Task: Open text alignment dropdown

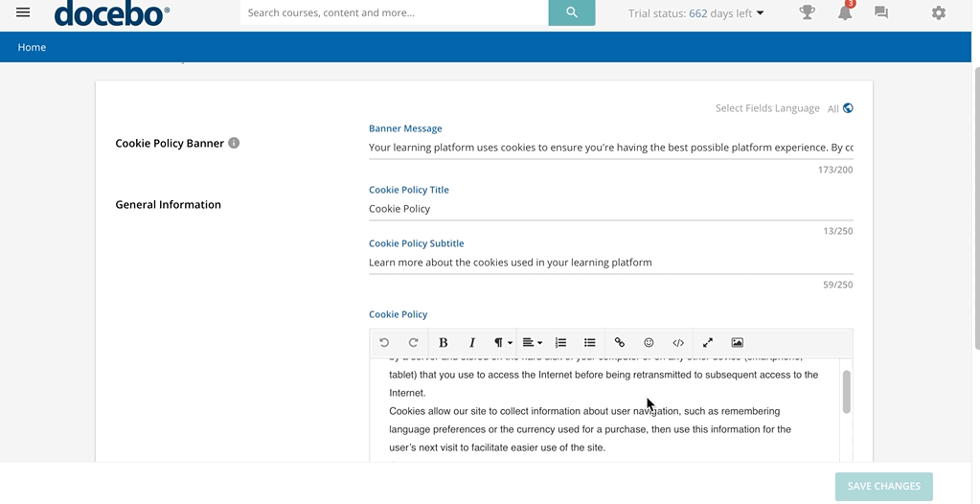Action: tap(532, 343)
